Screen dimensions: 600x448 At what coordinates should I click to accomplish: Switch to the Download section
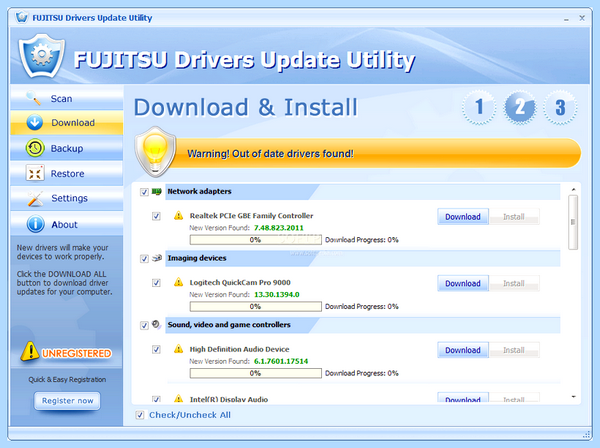tap(67, 122)
